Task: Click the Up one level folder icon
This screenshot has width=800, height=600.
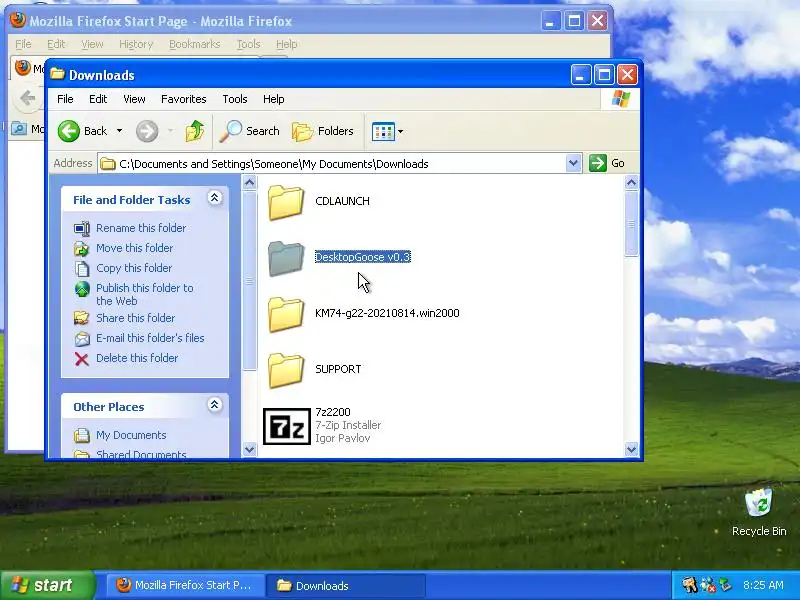Action: point(194,131)
